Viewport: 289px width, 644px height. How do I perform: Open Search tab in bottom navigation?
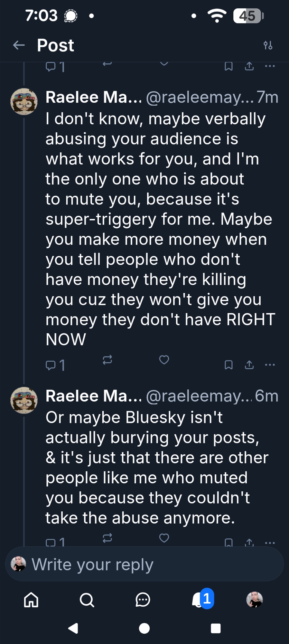pyautogui.click(x=87, y=600)
